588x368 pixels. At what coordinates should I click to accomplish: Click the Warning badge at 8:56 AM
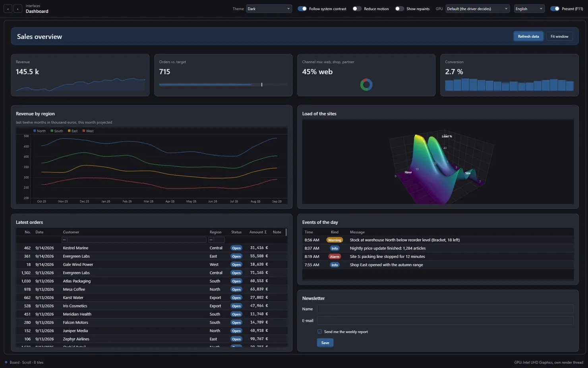pyautogui.click(x=335, y=240)
